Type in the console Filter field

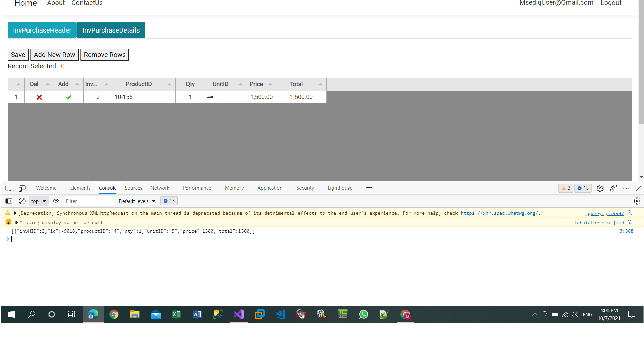click(89, 201)
